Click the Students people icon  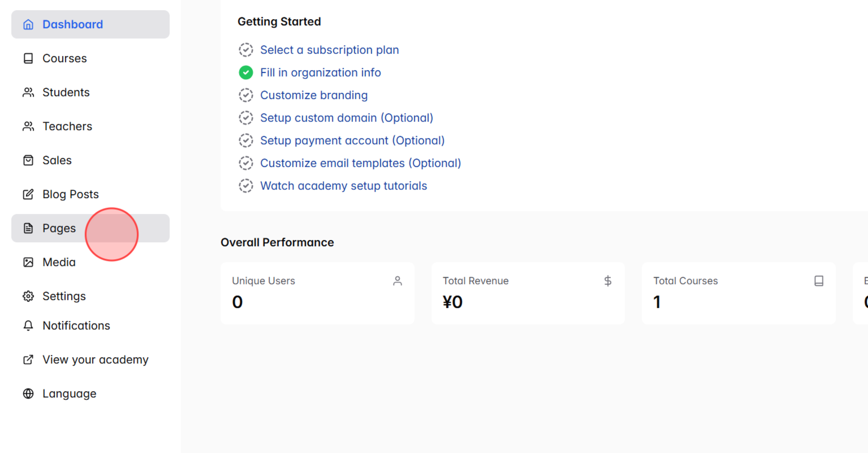coord(28,92)
